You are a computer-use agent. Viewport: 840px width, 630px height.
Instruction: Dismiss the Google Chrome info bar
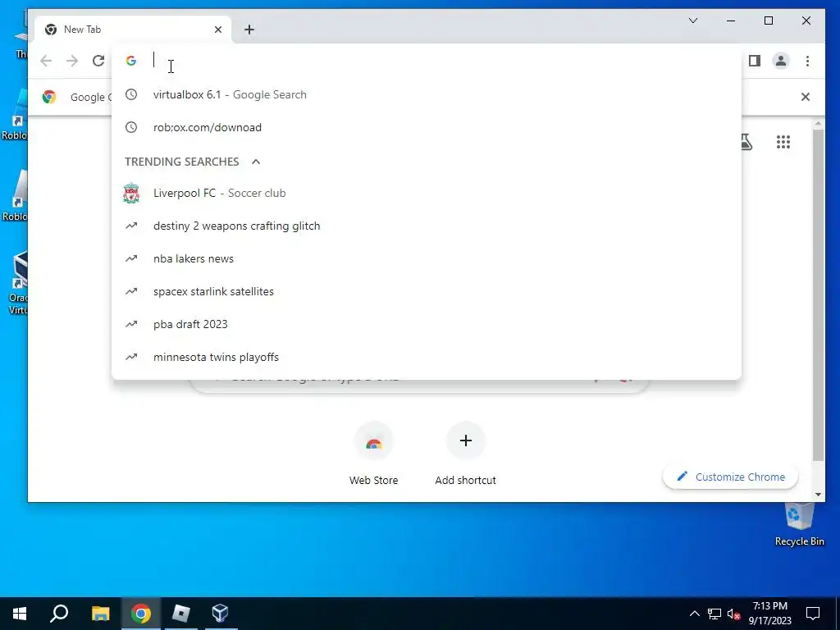tap(806, 97)
